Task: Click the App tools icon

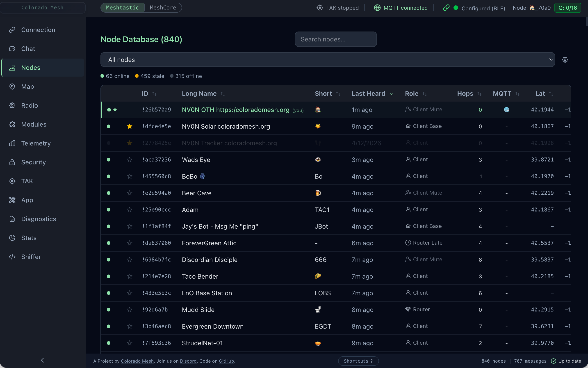Action: tap(12, 200)
